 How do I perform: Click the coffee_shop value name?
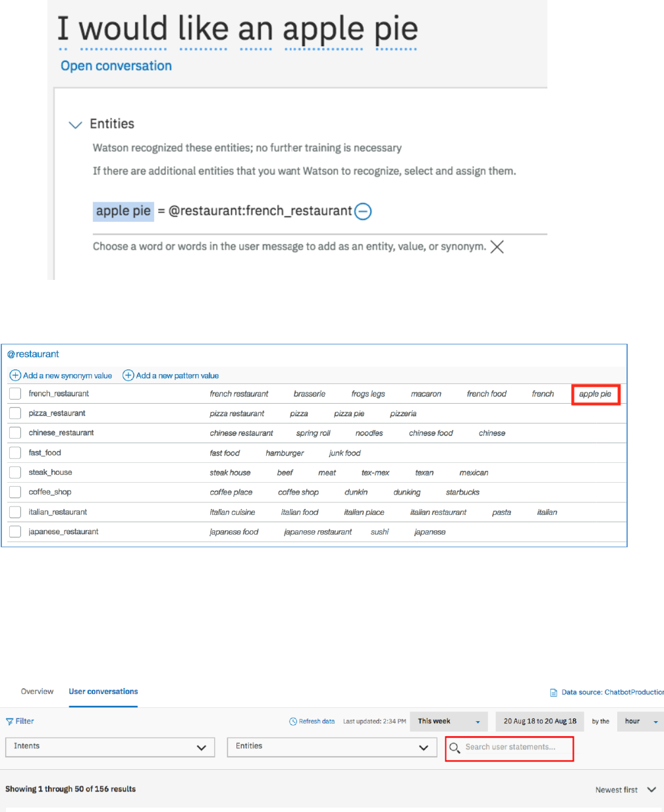(x=50, y=493)
